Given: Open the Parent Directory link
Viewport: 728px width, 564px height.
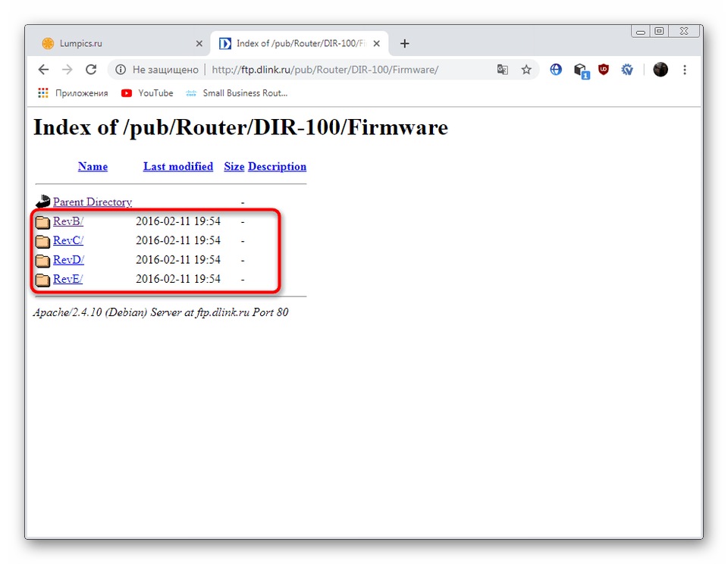Looking at the screenshot, I should point(93,202).
